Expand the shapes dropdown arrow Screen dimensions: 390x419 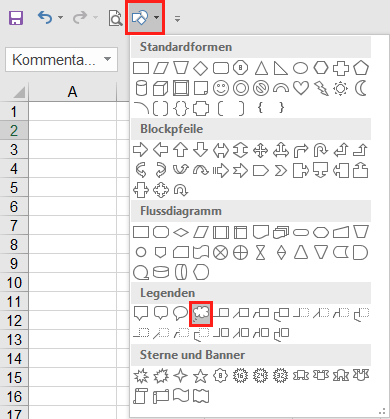156,18
